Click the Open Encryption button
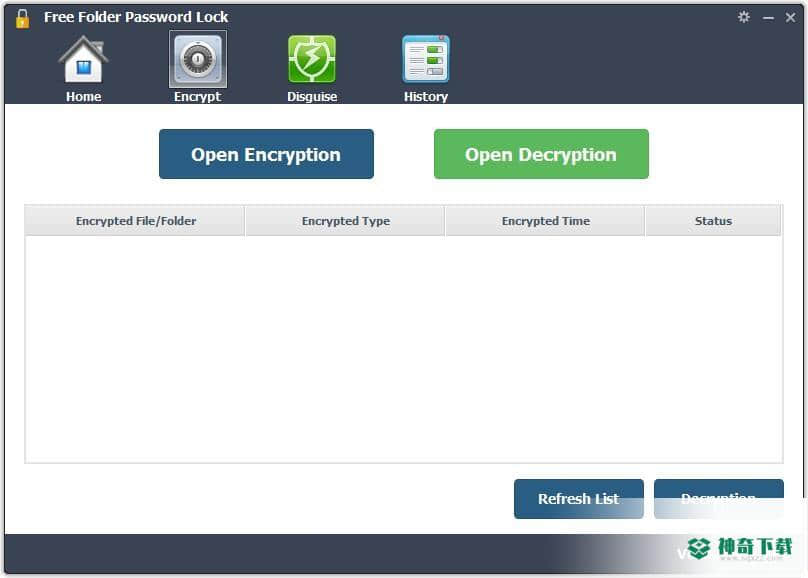Image resolution: width=808 pixels, height=578 pixels. point(266,154)
